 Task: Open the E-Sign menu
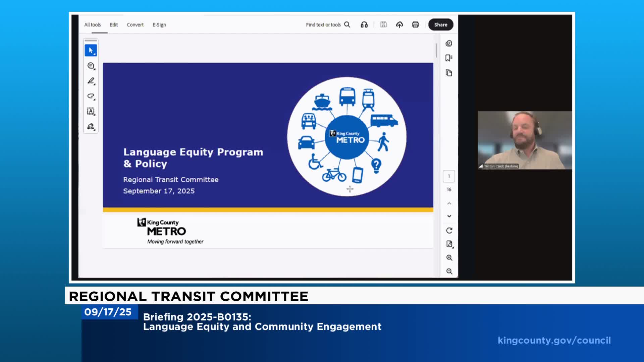click(x=159, y=24)
